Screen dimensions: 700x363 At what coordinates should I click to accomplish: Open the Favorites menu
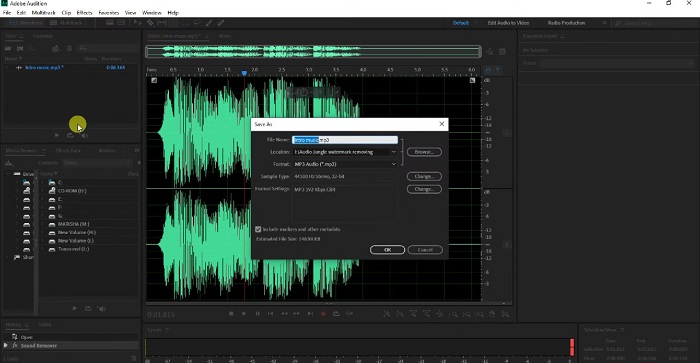click(108, 13)
